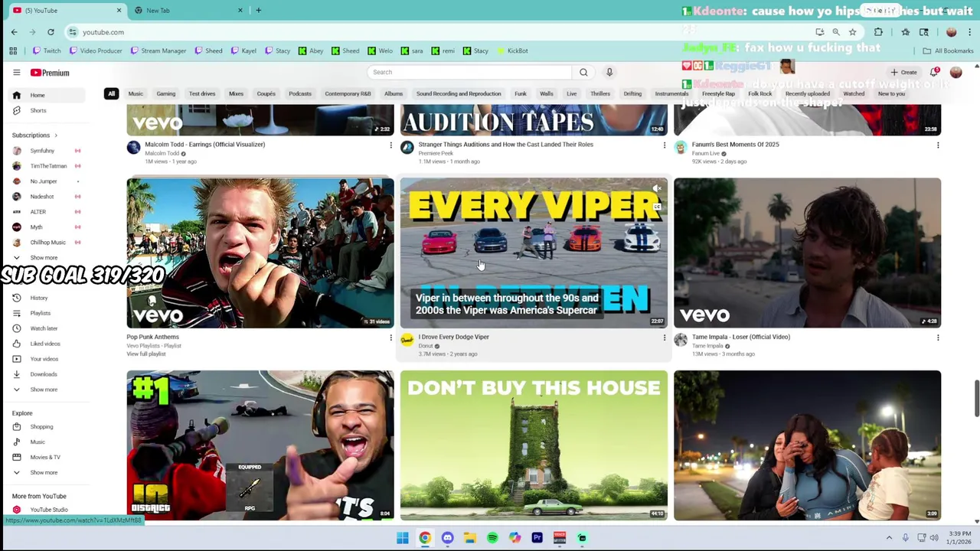Open options menu for Pop Punk Anthems
This screenshot has width=980, height=551.
click(390, 337)
